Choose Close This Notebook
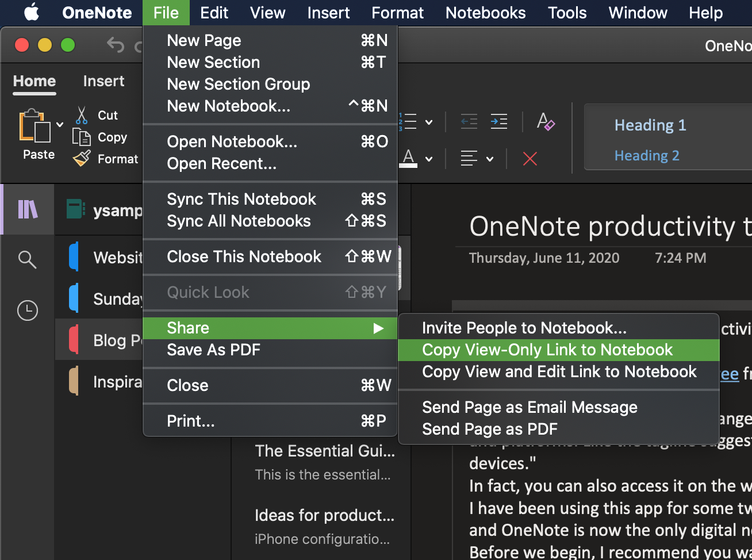 [270, 256]
